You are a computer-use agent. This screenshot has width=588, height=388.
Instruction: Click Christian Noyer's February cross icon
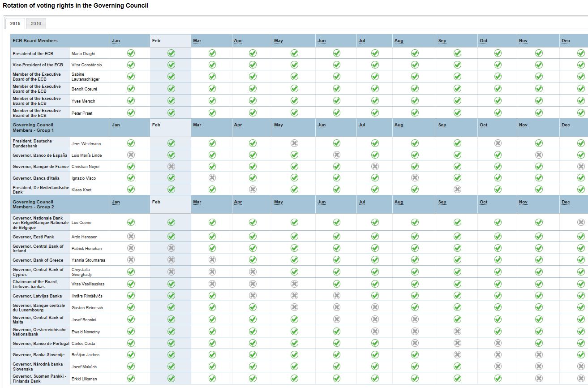(x=171, y=166)
